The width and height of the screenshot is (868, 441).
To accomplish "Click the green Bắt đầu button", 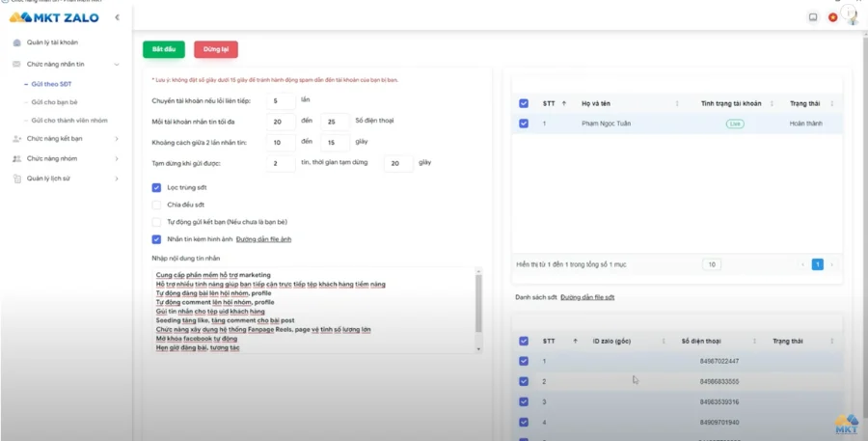I will pos(164,49).
